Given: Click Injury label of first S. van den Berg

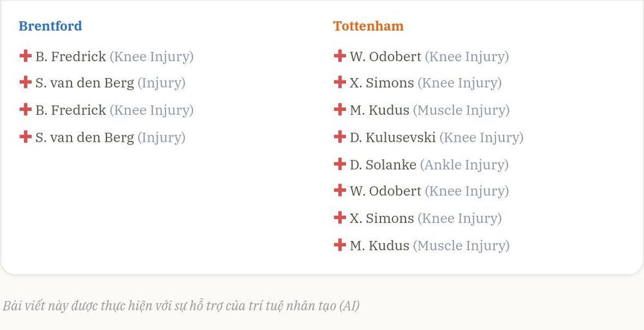Looking at the screenshot, I should 162,83.
